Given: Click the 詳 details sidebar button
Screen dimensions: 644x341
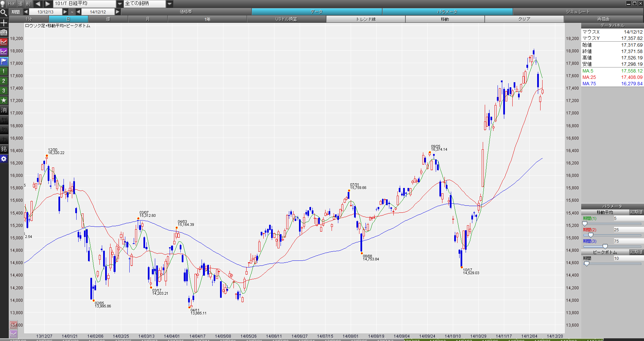Looking at the screenshot, I should click(4, 120).
